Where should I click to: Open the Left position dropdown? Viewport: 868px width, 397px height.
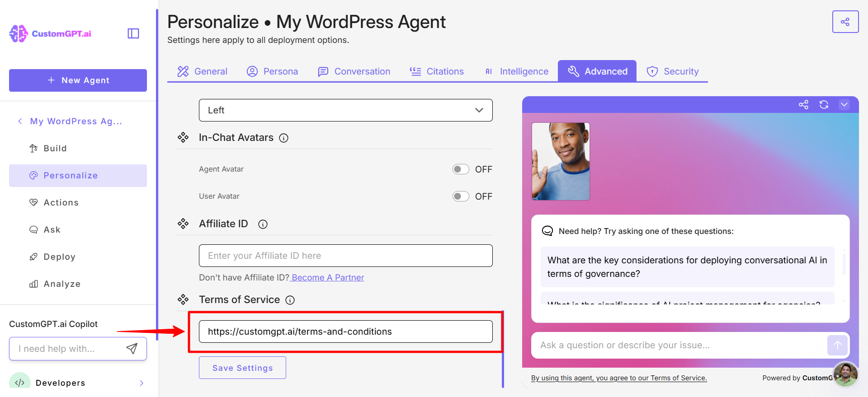point(346,110)
